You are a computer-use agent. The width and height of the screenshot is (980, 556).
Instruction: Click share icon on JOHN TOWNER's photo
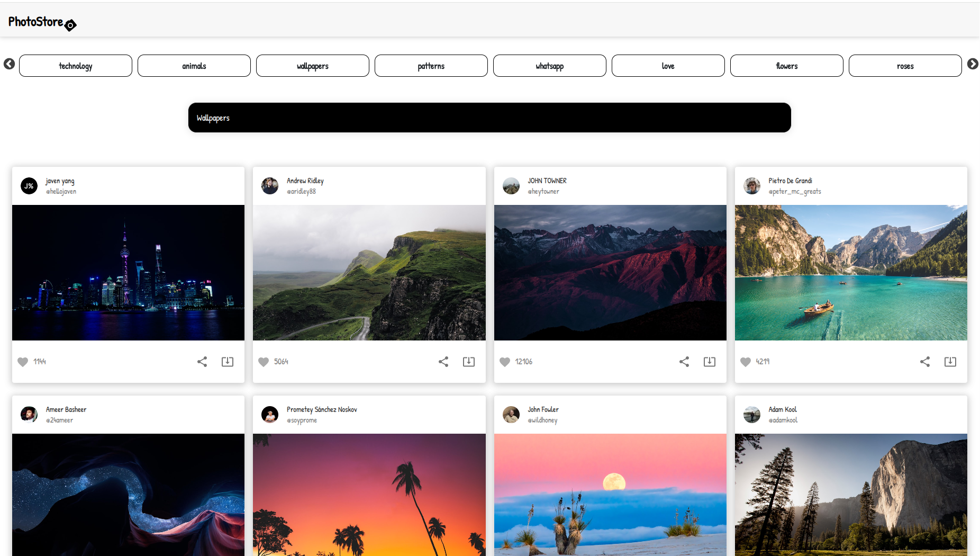[x=684, y=362]
